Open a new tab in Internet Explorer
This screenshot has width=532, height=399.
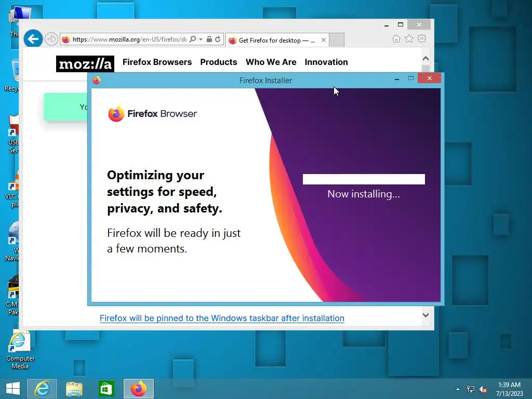[x=337, y=40]
